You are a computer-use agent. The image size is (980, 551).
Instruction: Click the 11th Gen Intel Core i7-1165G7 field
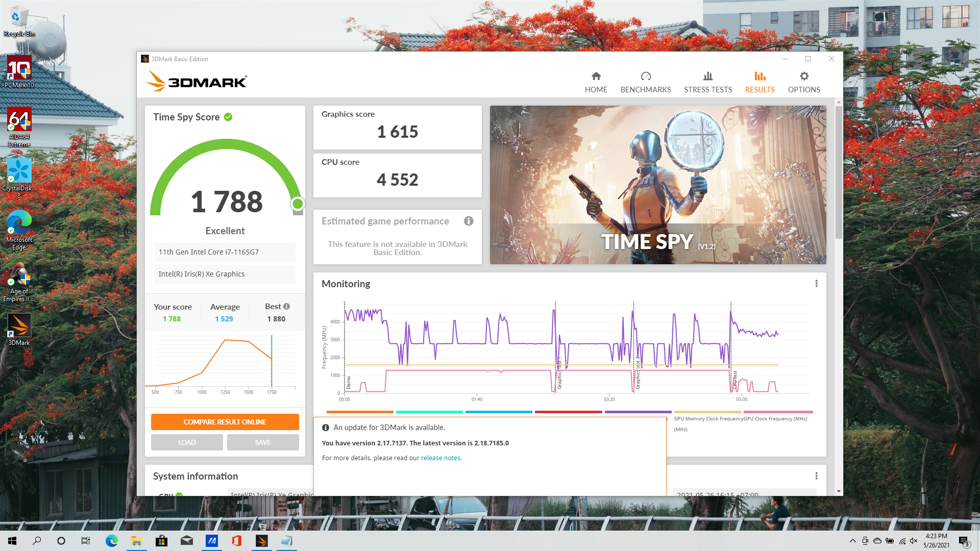point(225,252)
